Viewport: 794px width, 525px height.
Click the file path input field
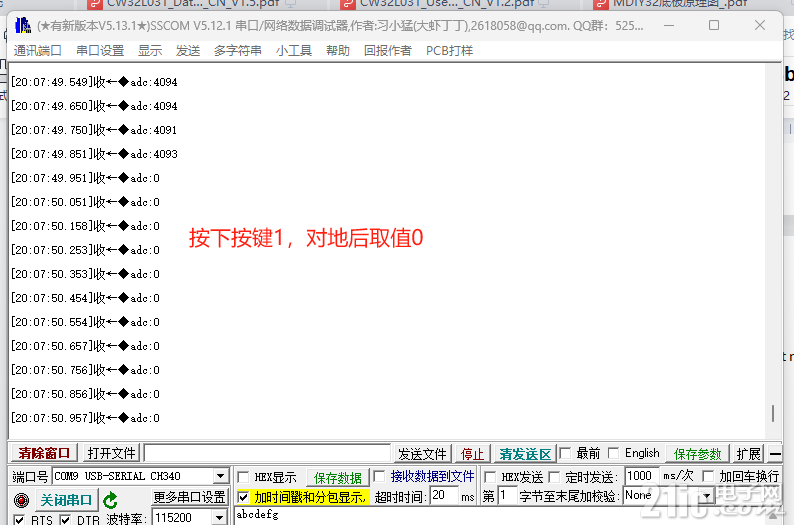(x=267, y=453)
